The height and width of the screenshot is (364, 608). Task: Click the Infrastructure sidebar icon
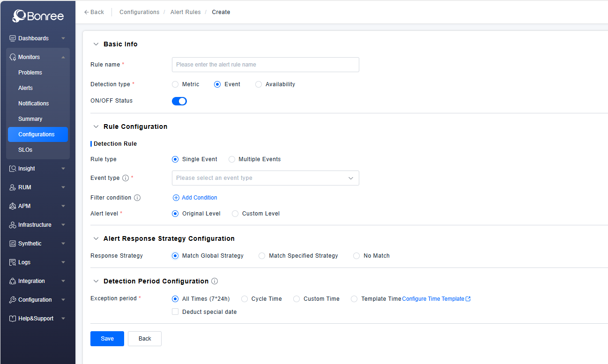click(x=13, y=225)
